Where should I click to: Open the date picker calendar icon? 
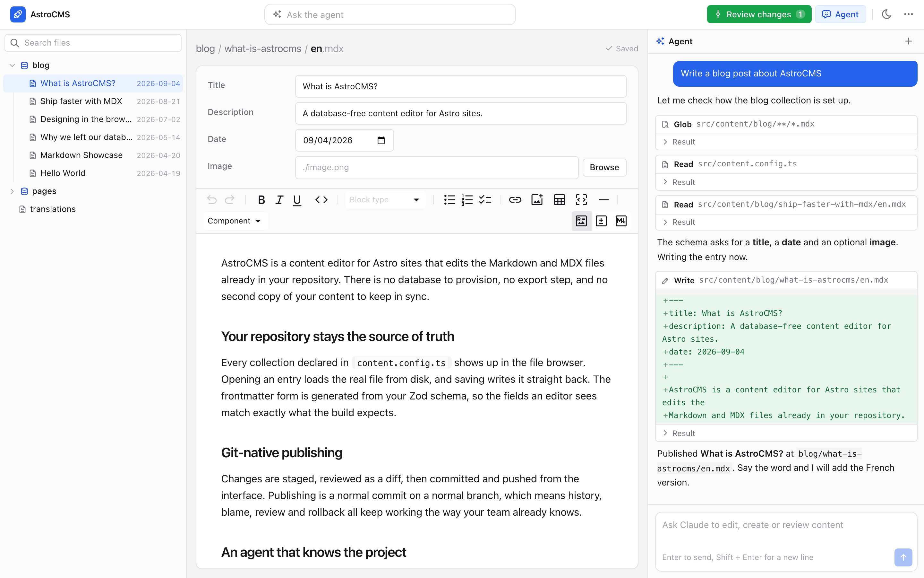tap(381, 140)
